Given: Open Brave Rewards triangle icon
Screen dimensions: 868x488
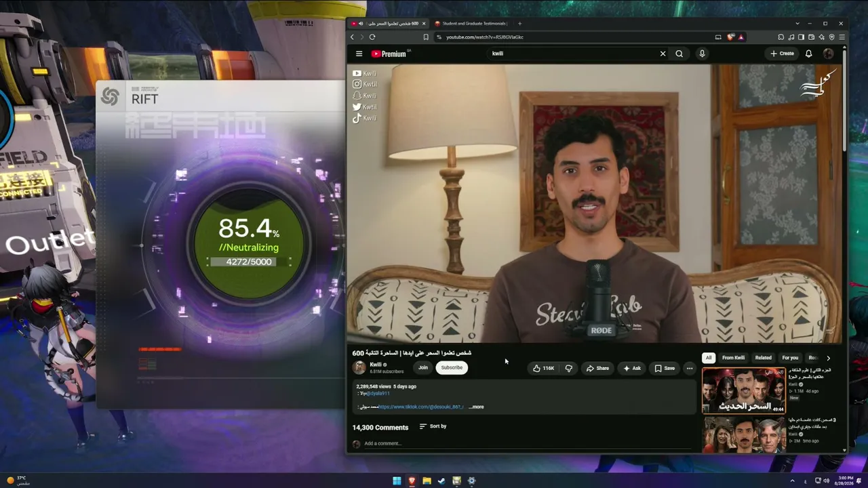Looking at the screenshot, I should coord(741,37).
